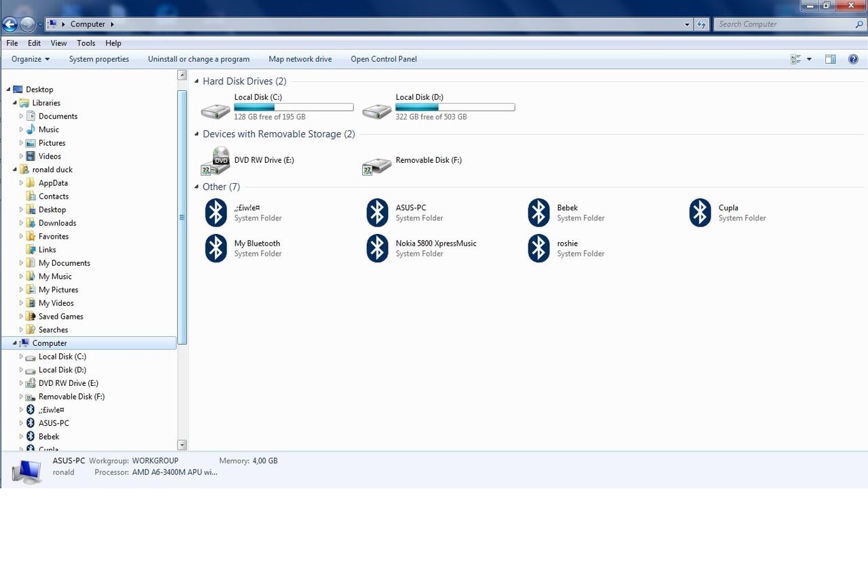Click the Saved Games folder icon
Screen dimensions: 868x588
31,317
